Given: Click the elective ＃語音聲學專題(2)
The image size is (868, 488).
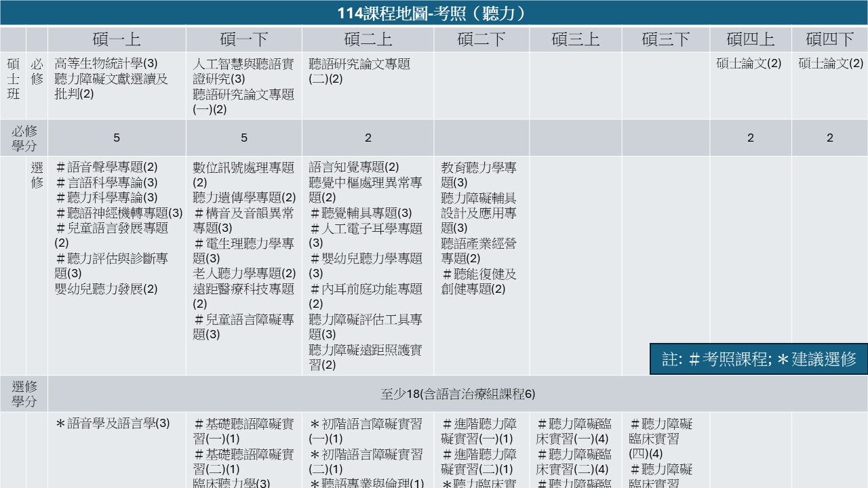Looking at the screenshot, I should coord(106,167).
